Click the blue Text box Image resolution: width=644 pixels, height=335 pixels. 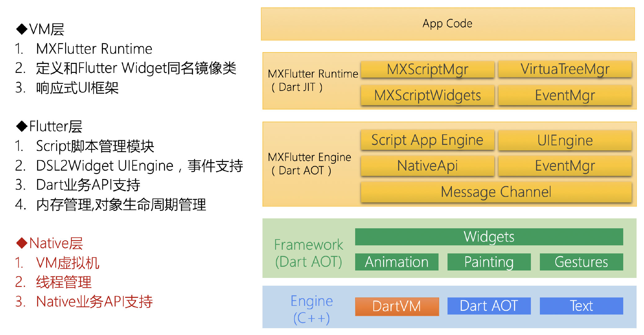pyautogui.click(x=581, y=306)
